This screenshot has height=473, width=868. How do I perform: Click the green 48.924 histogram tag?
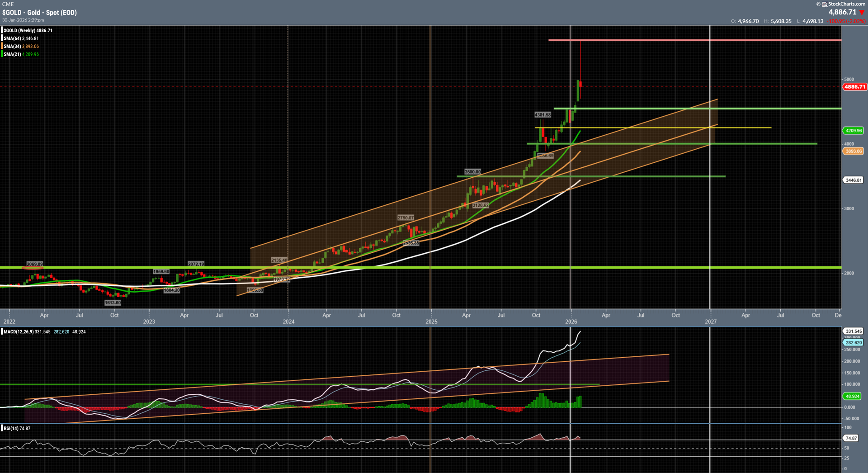pyautogui.click(x=852, y=396)
